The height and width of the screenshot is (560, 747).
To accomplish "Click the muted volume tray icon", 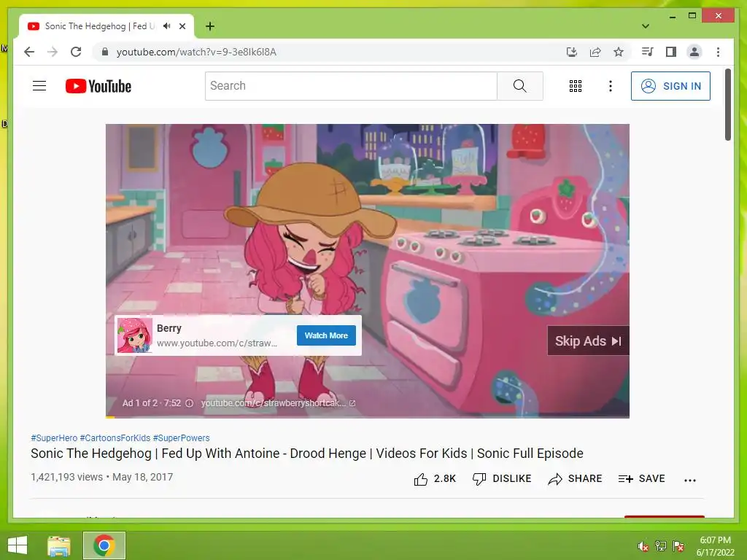I will (x=643, y=546).
